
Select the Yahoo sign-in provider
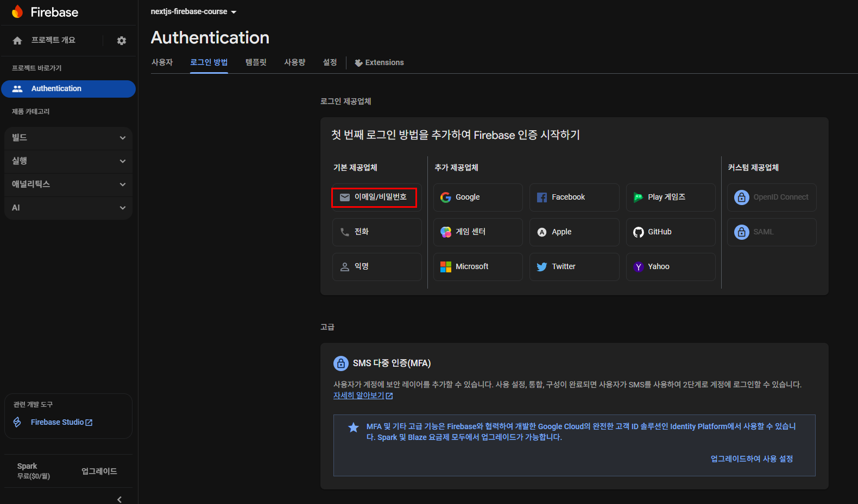pos(670,267)
